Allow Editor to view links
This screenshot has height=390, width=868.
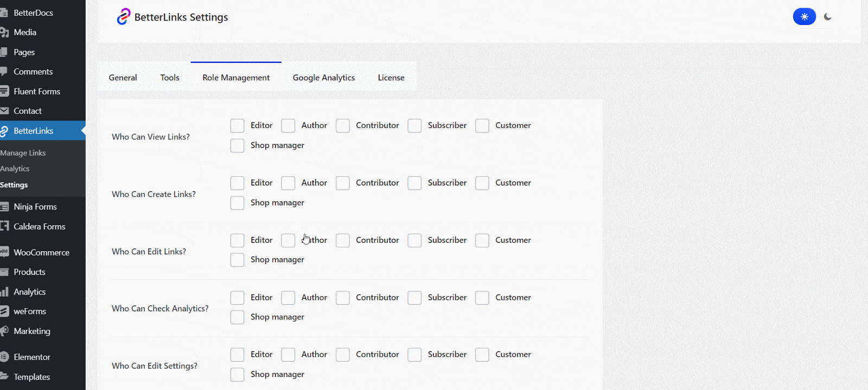coord(237,126)
